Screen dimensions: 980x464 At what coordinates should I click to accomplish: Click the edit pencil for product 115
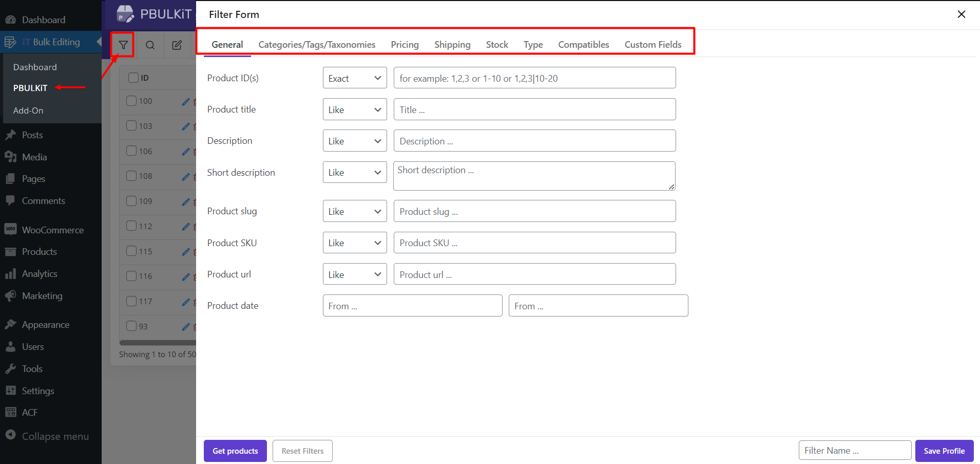point(186,252)
